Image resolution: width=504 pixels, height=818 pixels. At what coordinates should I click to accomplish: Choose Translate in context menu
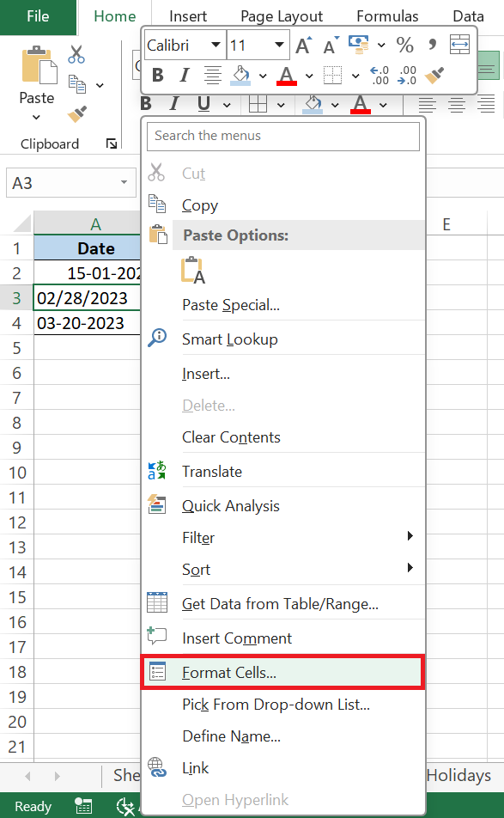tap(283, 472)
